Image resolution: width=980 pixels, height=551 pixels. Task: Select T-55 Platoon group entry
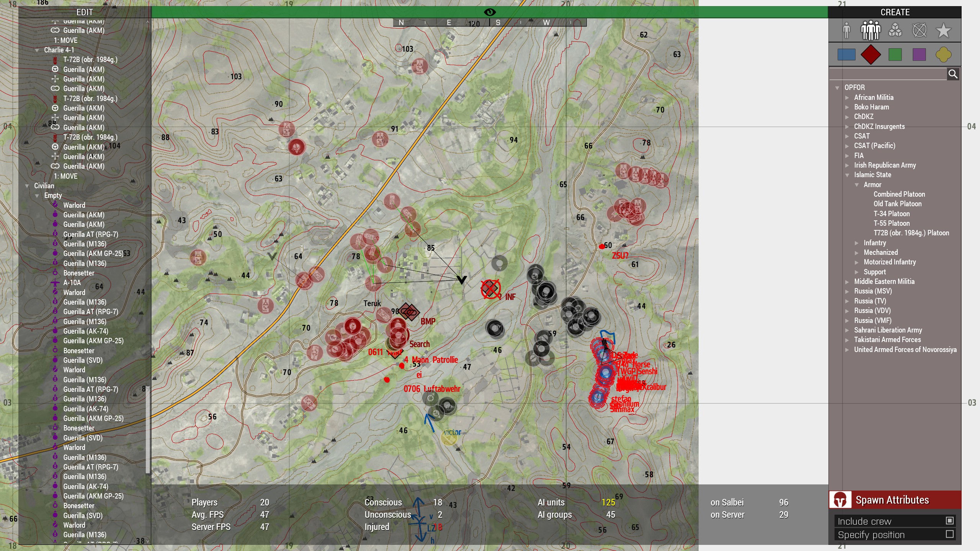891,223
